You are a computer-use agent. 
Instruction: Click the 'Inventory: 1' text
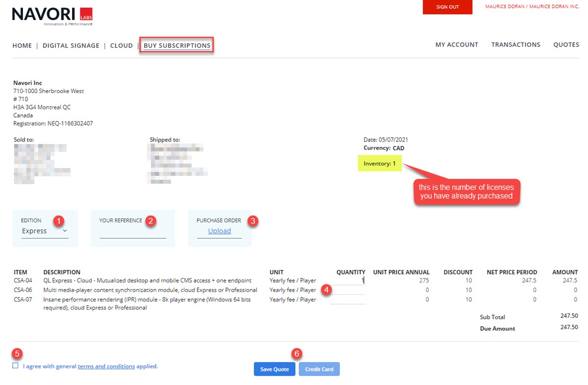(379, 164)
